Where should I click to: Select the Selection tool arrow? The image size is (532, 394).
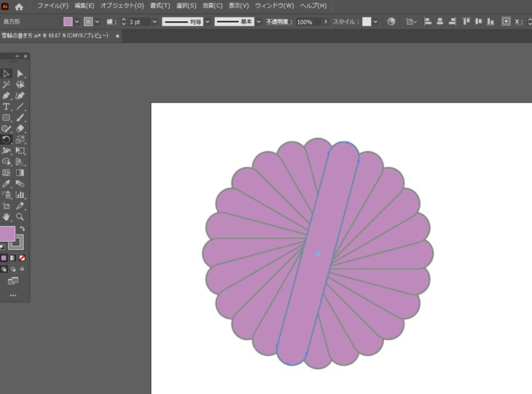6,74
